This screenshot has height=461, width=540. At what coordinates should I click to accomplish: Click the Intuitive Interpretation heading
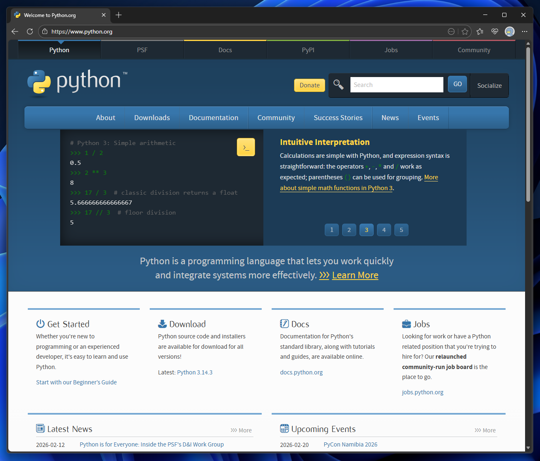(324, 142)
